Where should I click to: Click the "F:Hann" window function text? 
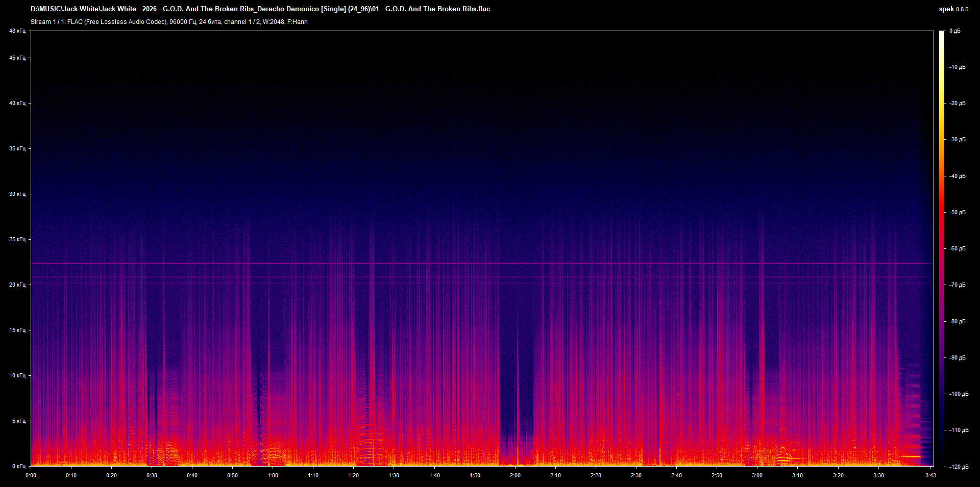point(299,22)
